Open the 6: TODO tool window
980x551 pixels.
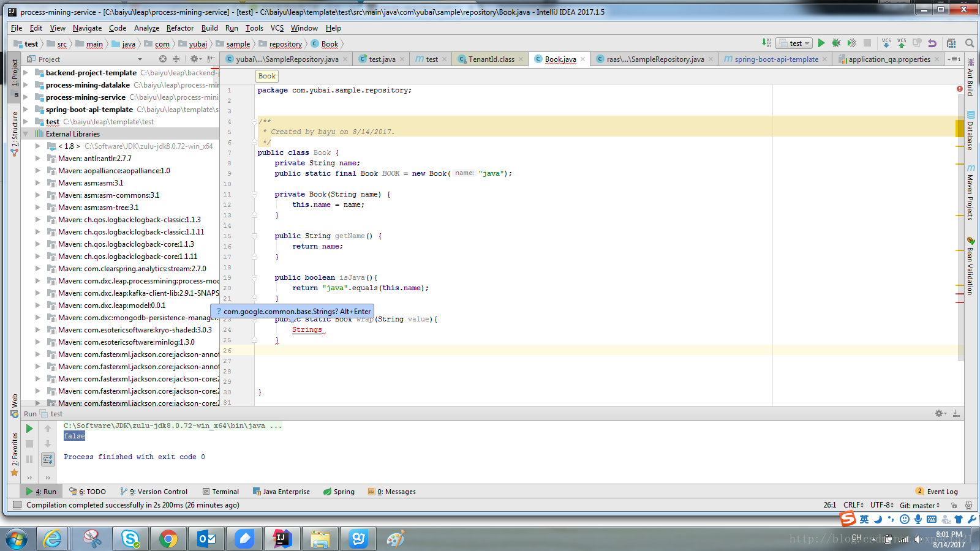[x=88, y=491]
